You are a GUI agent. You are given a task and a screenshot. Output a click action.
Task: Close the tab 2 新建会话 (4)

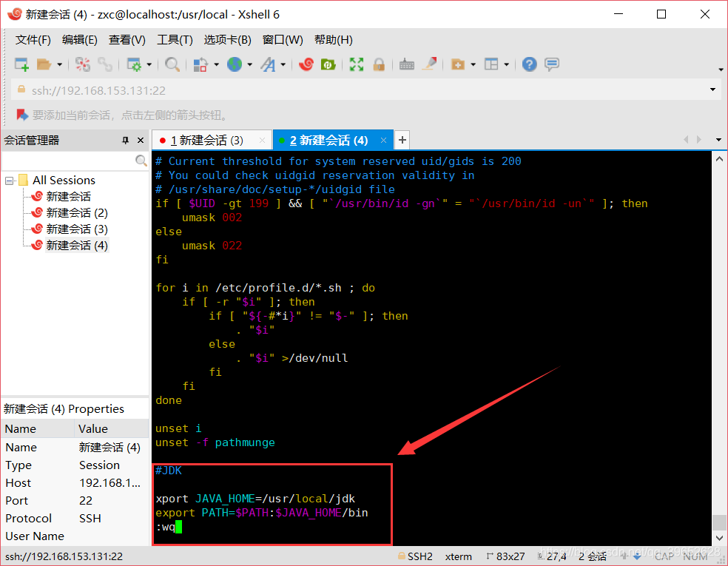383,141
